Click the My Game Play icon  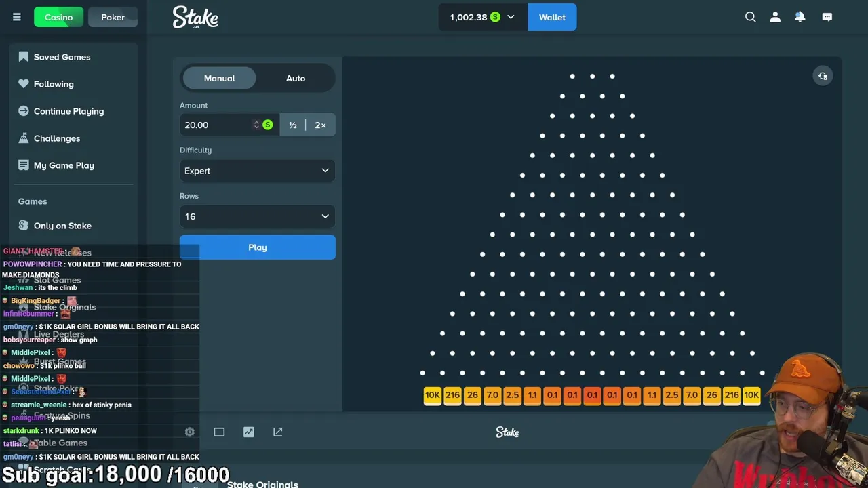(24, 165)
